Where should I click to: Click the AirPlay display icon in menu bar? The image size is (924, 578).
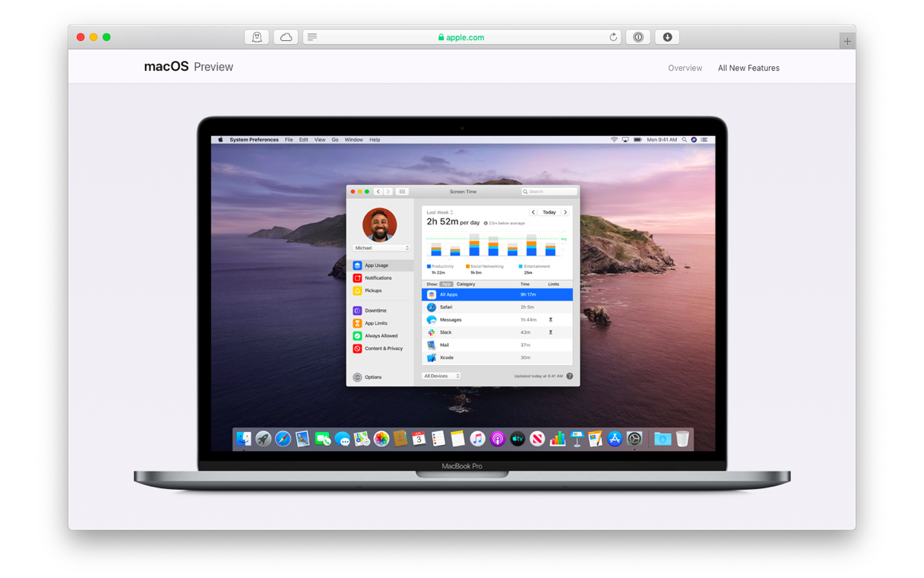click(625, 140)
